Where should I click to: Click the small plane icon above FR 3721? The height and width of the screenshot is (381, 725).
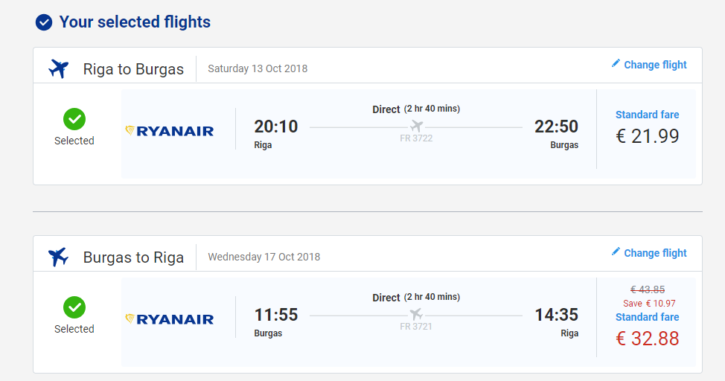(416, 314)
